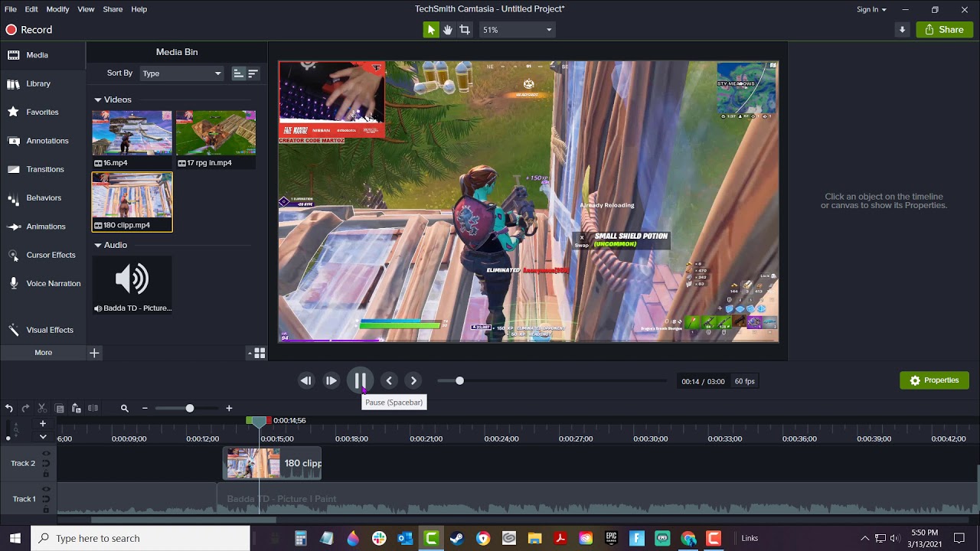Click the timeline magnifier zoom icon
980x551 pixels.
click(125, 409)
